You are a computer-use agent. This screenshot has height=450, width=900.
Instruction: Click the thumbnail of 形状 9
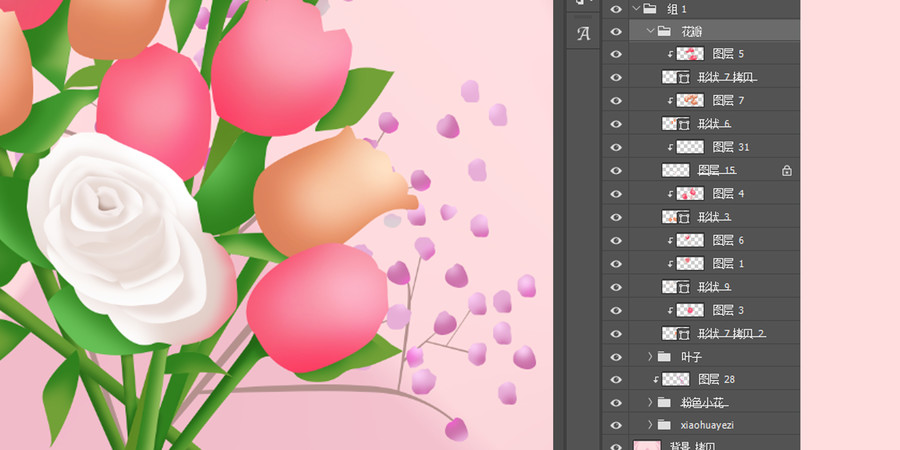pyautogui.click(x=676, y=286)
